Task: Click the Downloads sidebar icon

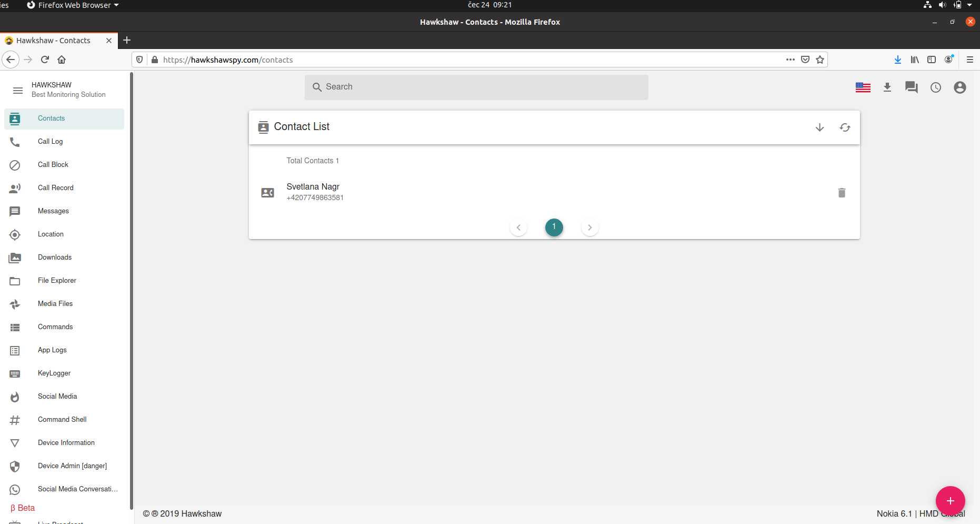Action: [15, 258]
